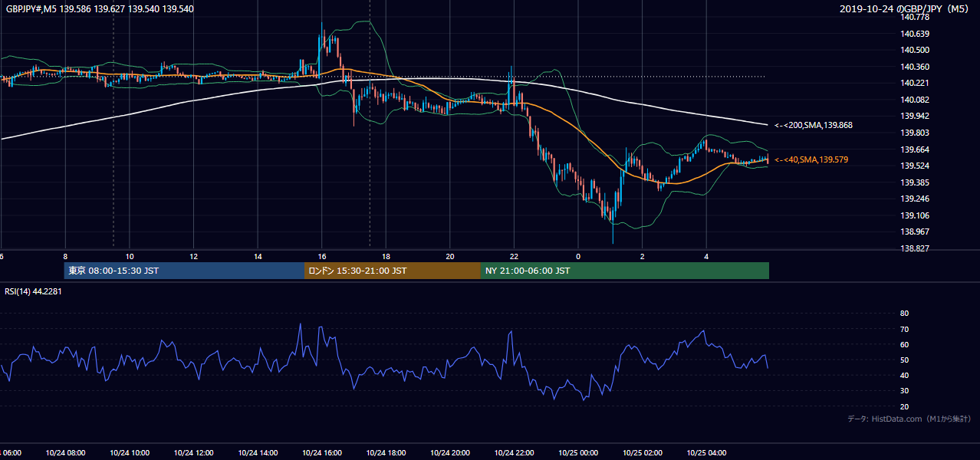This screenshot has height=460, width=980.
Task: Click the 10/24 14:00 time axis label
Action: (258, 452)
